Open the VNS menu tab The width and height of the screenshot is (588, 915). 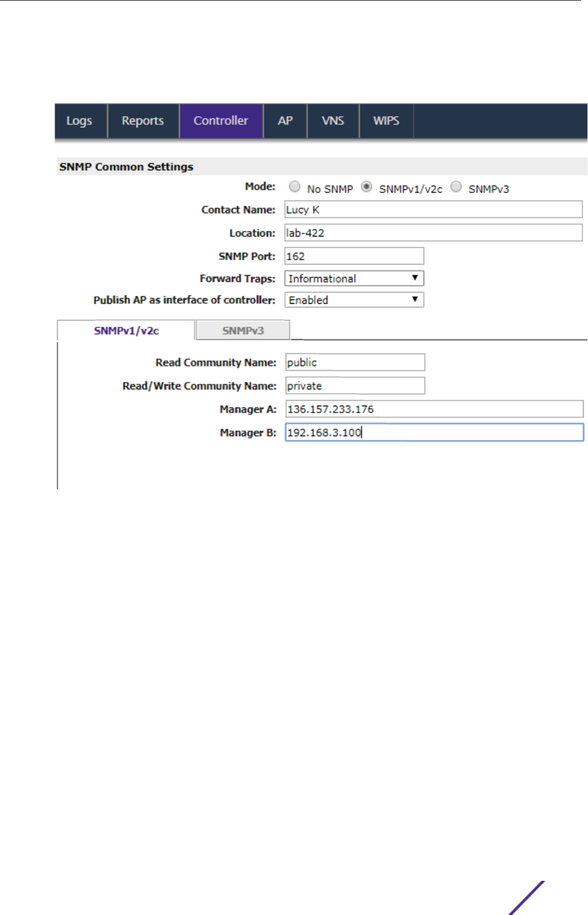click(x=333, y=121)
